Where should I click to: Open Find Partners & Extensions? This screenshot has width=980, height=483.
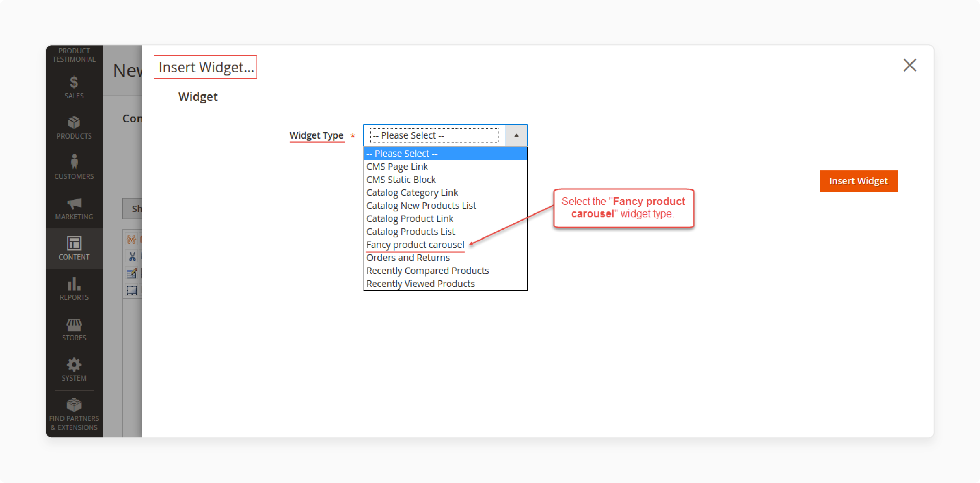[74, 415]
